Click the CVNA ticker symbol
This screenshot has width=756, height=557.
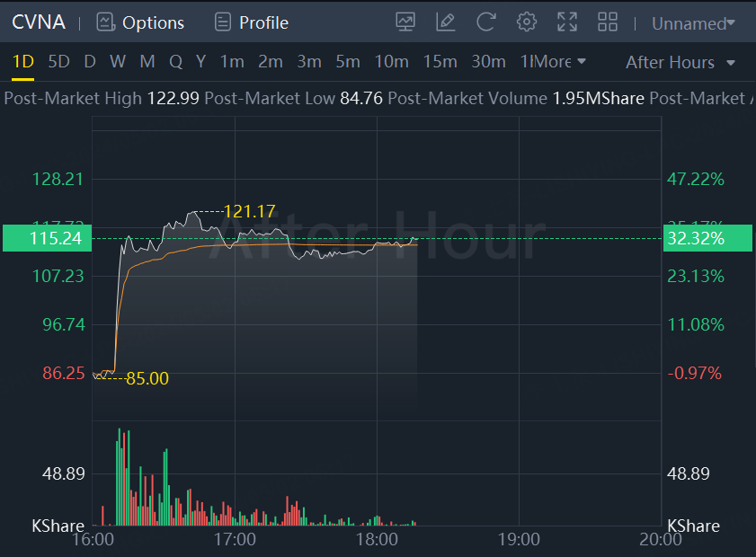coord(39,22)
